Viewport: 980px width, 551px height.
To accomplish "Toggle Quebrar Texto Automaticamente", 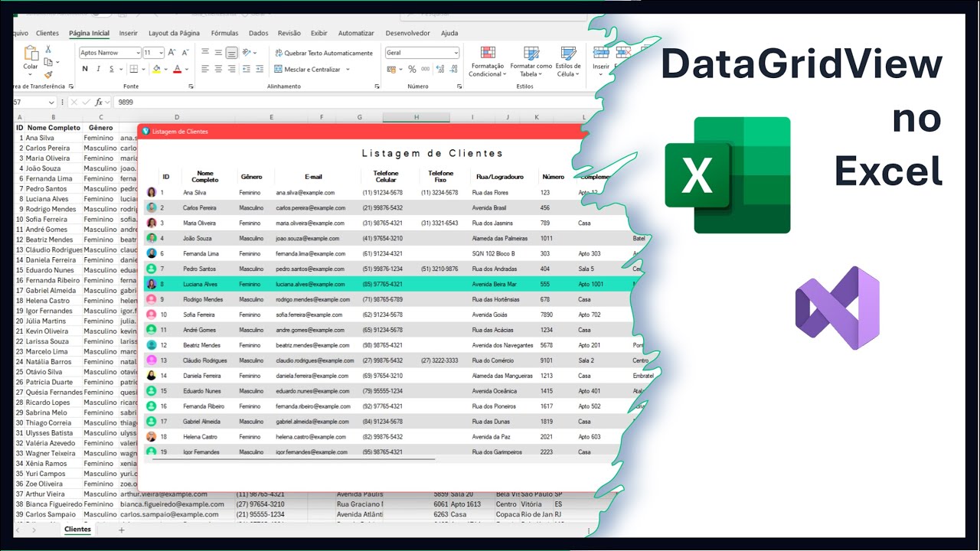I will pos(324,53).
